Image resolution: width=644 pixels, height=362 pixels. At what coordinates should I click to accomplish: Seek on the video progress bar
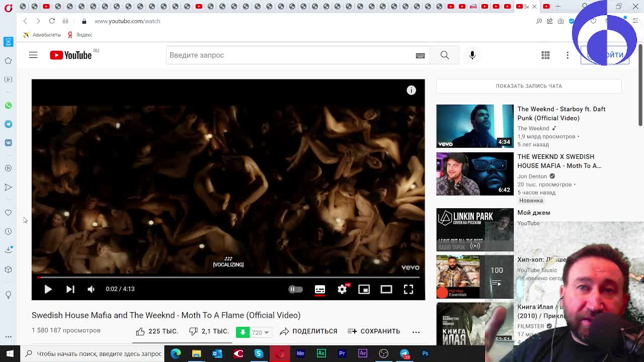(x=228, y=277)
